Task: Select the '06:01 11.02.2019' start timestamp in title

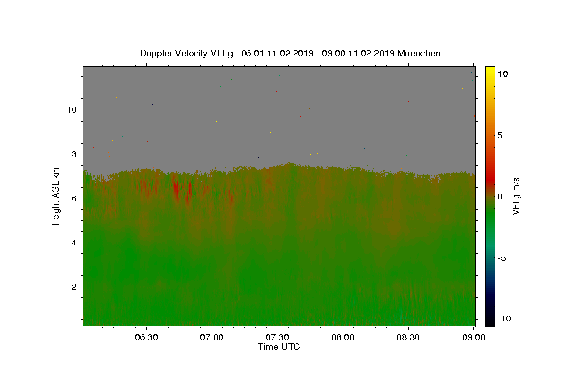Action: (x=277, y=53)
